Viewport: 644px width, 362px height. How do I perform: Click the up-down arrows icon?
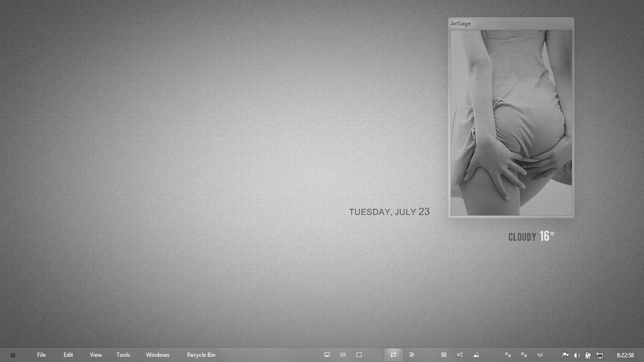coord(540,355)
